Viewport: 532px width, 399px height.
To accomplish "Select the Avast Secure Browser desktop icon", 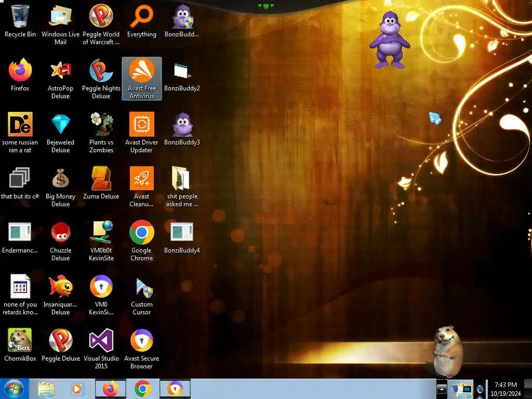I will (x=142, y=349).
